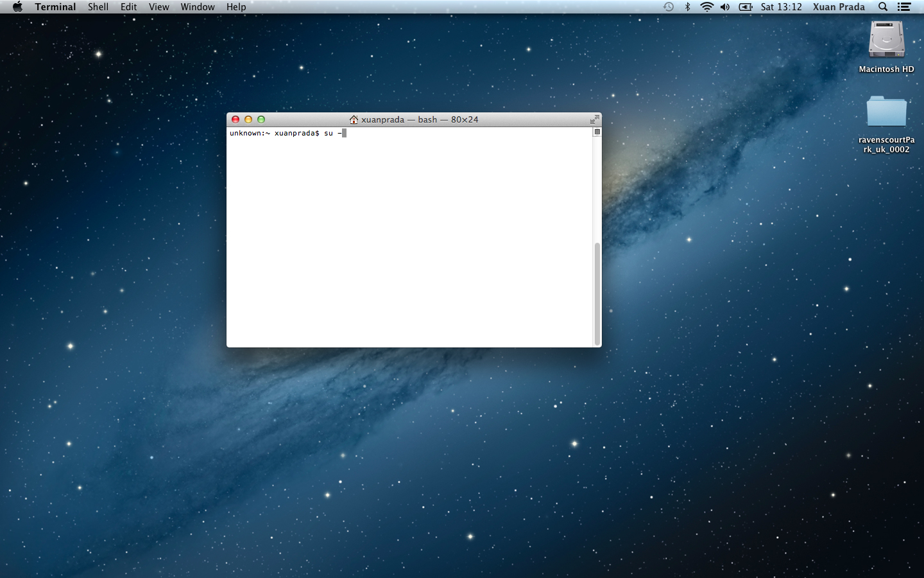
Task: Expand the Window menu
Action: pos(198,7)
